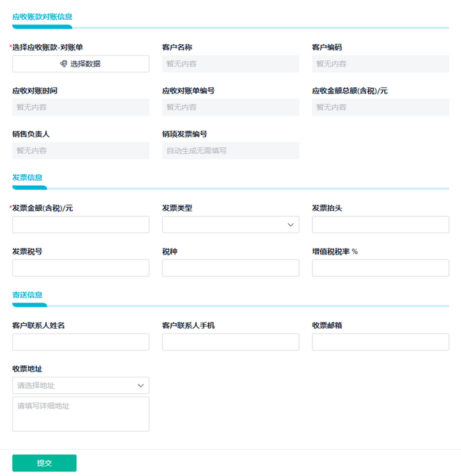This screenshot has width=461, height=476.
Task: Select the 应收账款对账信息 section header
Action: click(x=42, y=17)
